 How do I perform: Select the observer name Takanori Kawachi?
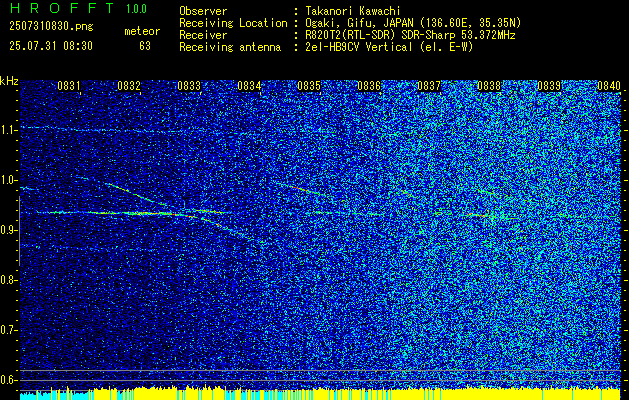[x=353, y=11]
